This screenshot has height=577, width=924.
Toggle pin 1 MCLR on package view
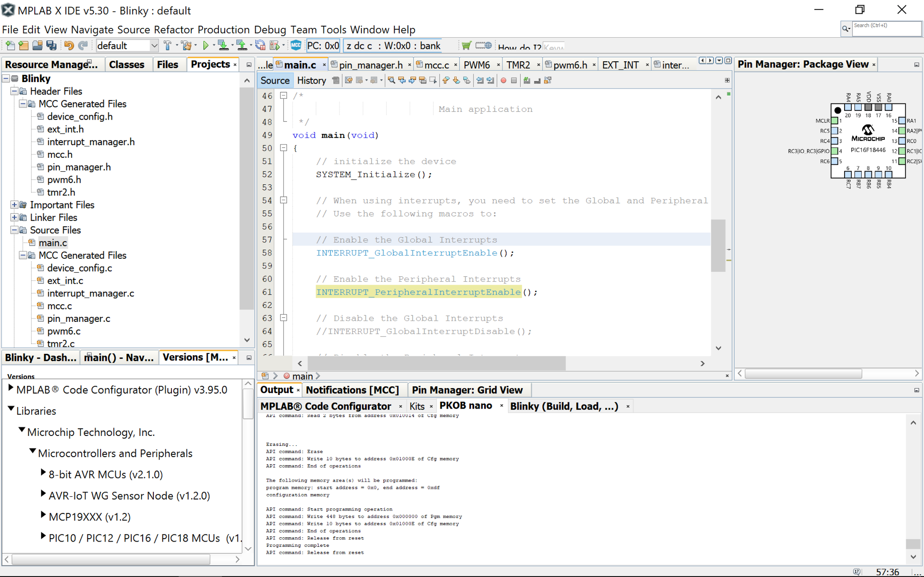835,120
